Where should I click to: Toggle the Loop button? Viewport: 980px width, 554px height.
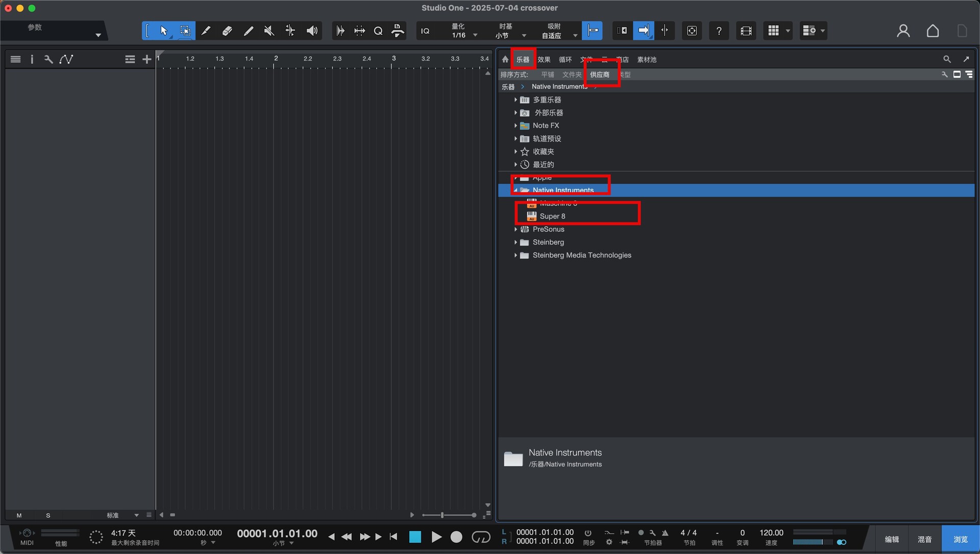coord(481,537)
